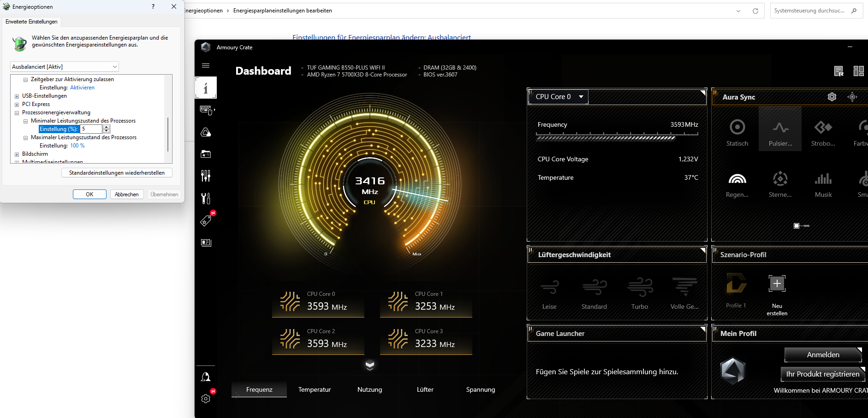Screen dimensions: 868x418
Task: Open Control Panel address history dropdown
Action: point(738,11)
